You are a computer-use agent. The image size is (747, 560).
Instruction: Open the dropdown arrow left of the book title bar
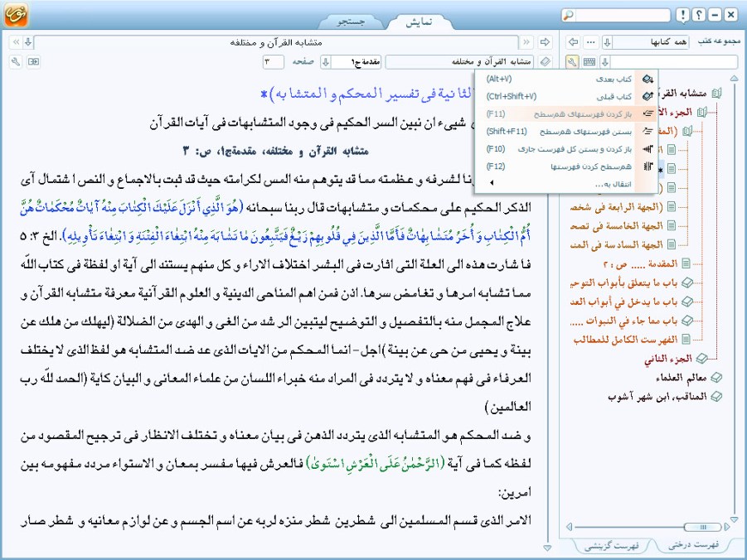pyautogui.click(x=28, y=42)
